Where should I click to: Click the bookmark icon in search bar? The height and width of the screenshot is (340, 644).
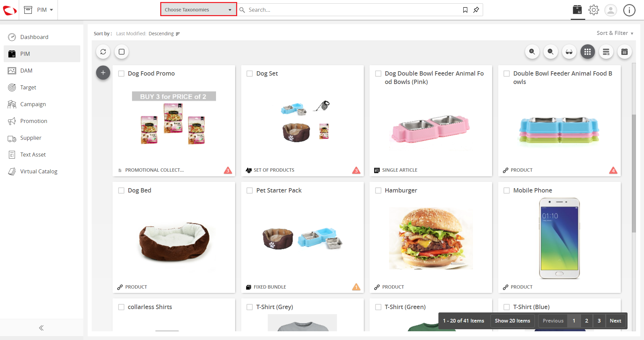(465, 10)
